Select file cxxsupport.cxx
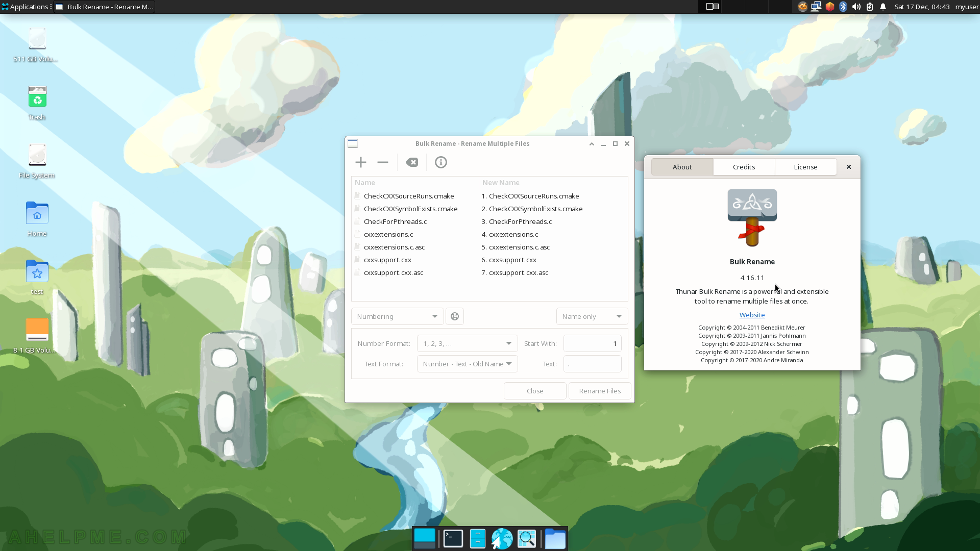980x551 pixels. [387, 260]
